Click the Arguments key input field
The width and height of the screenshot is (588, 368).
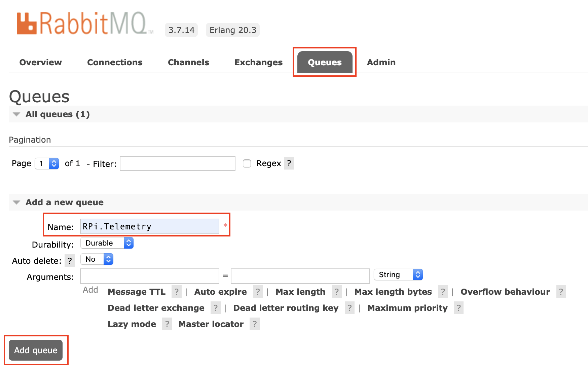(150, 276)
